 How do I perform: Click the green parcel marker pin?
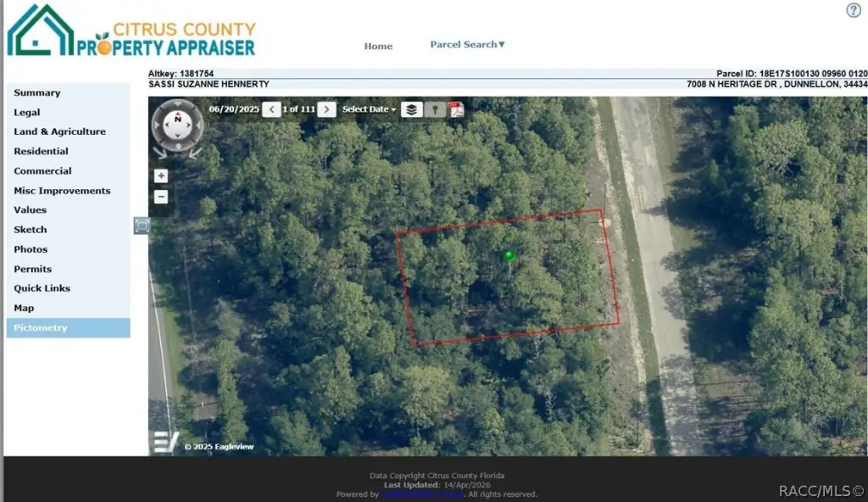509,255
